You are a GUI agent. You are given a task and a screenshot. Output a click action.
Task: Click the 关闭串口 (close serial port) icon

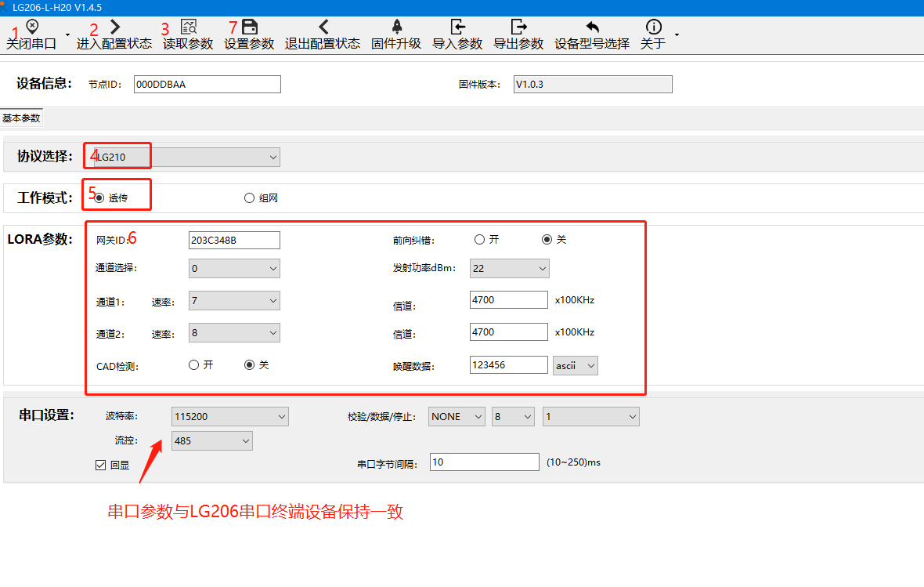32,27
